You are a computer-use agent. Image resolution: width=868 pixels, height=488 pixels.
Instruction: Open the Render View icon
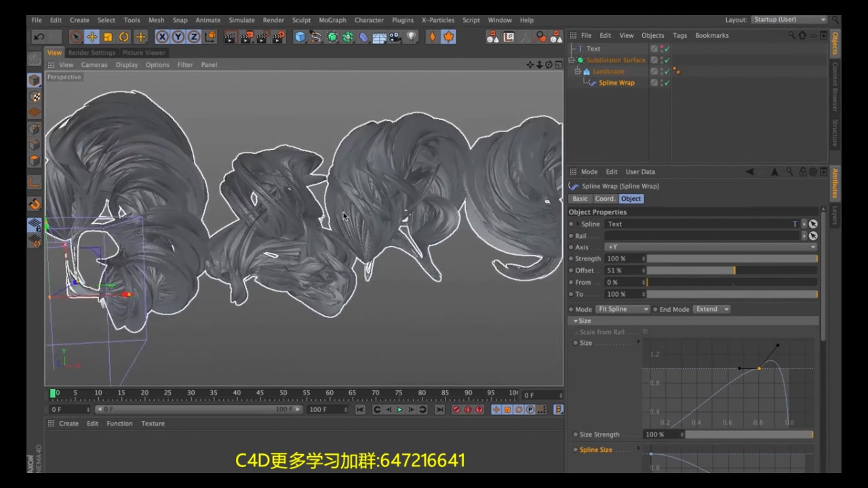coord(229,37)
